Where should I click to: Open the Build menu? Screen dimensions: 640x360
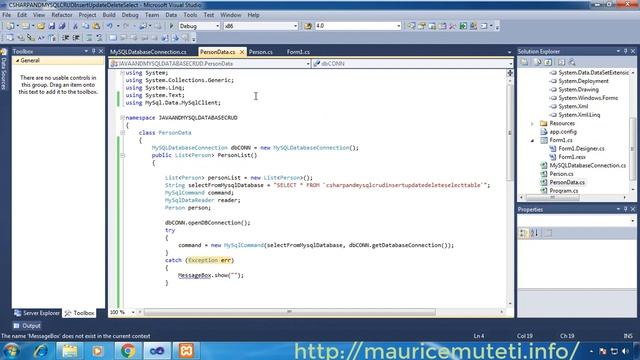[x=109, y=15]
